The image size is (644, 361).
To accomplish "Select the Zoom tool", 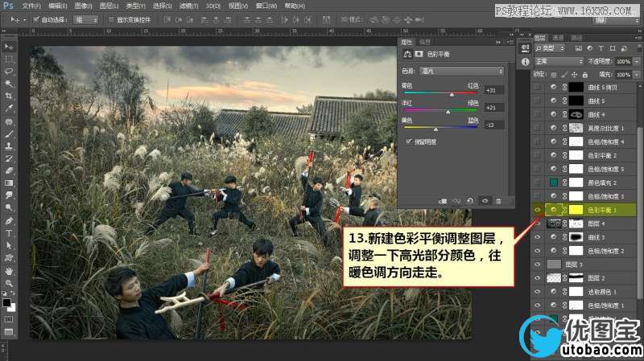I will point(9,283).
